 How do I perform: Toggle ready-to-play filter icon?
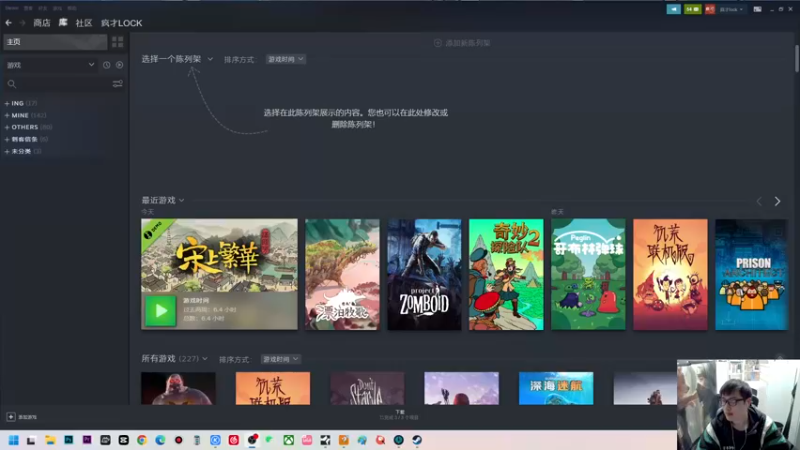coord(119,65)
